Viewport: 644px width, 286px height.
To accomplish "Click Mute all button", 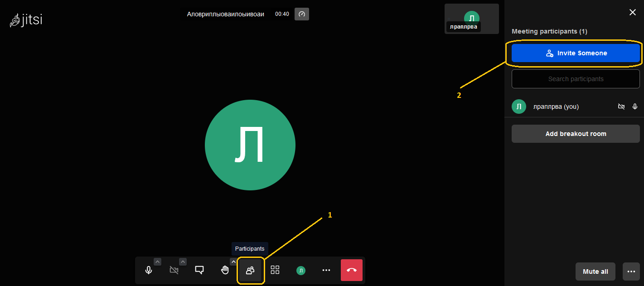I will (596, 271).
